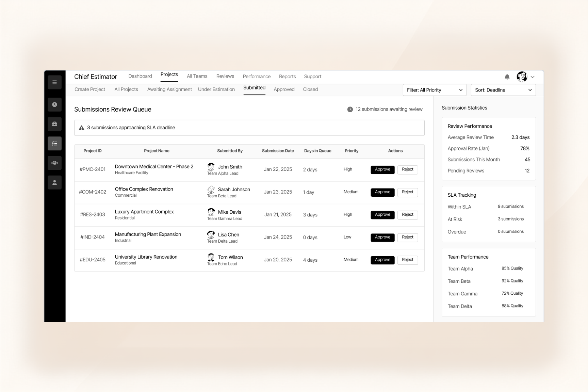Click project ID #RES-2403
The width and height of the screenshot is (588, 392).
tap(93, 215)
